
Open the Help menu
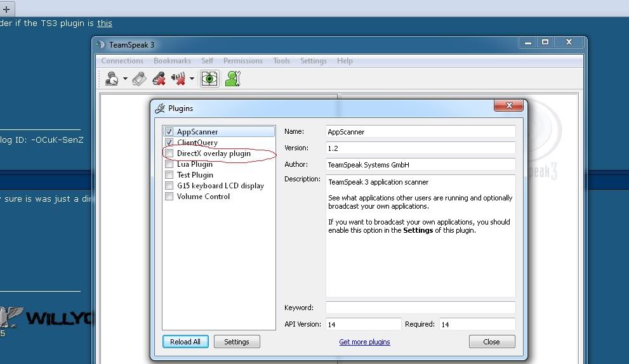point(345,61)
